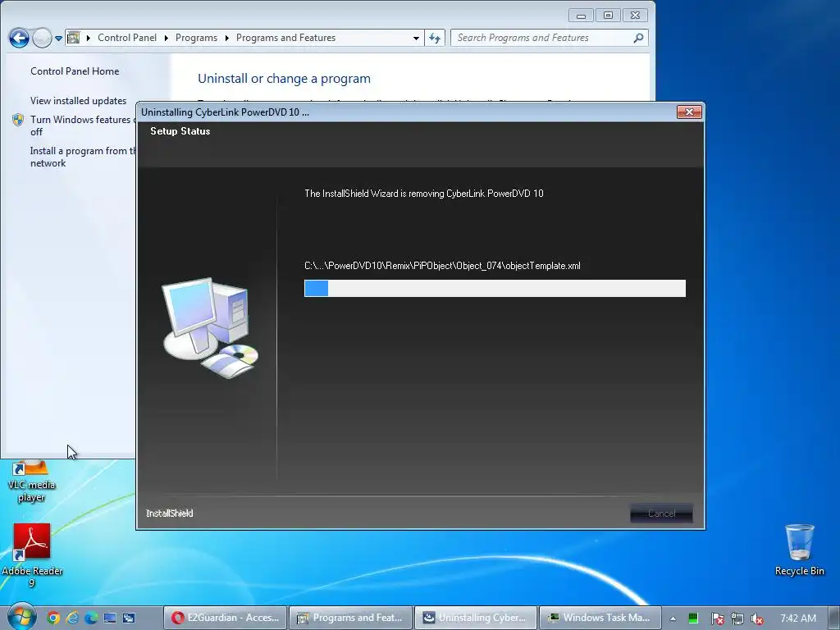Click the network tray icon

click(x=737, y=619)
